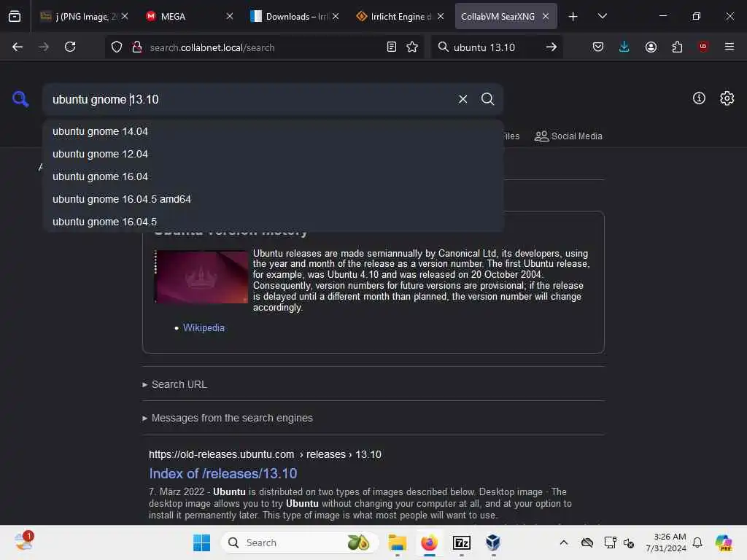Open the notifications bell in tray
Screen dimensions: 747x560
(x=697, y=542)
